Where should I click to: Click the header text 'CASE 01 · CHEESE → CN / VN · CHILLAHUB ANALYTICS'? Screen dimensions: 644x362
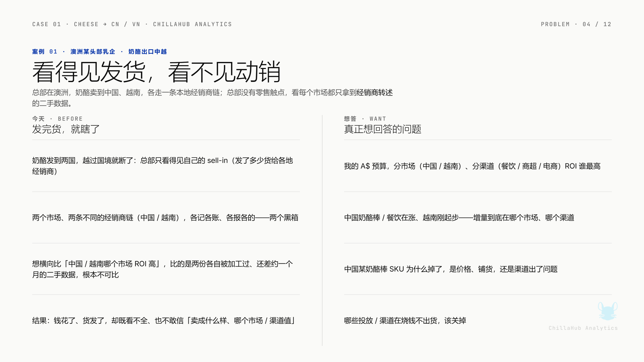(132, 24)
